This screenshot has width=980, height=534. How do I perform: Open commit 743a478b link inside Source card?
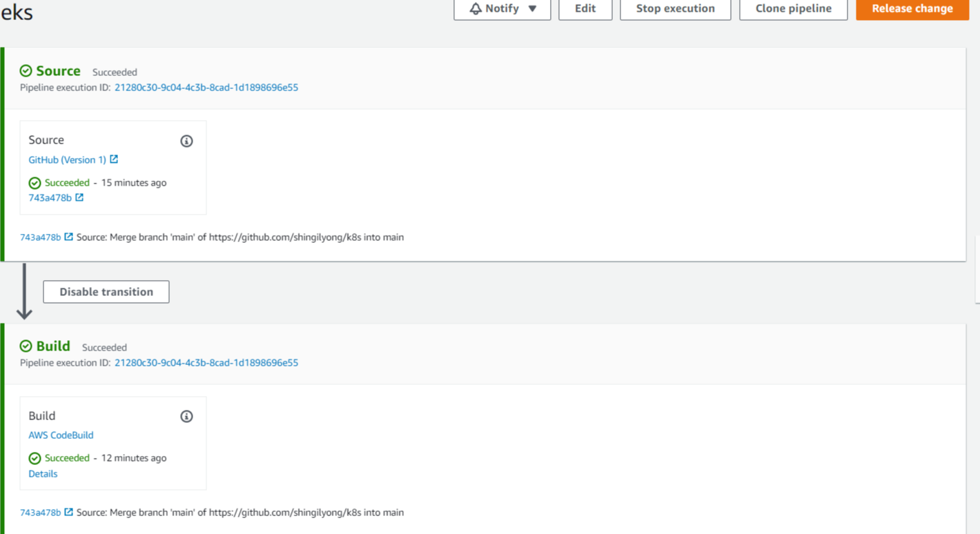click(x=50, y=197)
